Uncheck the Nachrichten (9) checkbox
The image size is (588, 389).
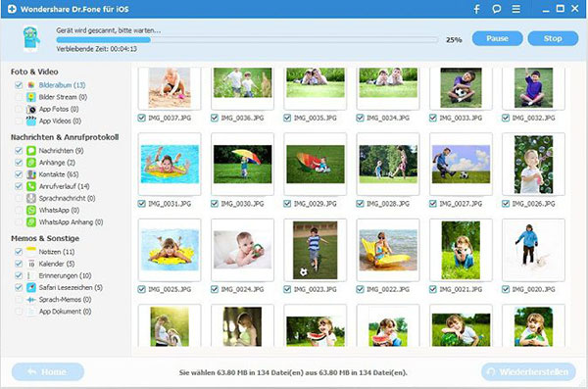coord(19,151)
